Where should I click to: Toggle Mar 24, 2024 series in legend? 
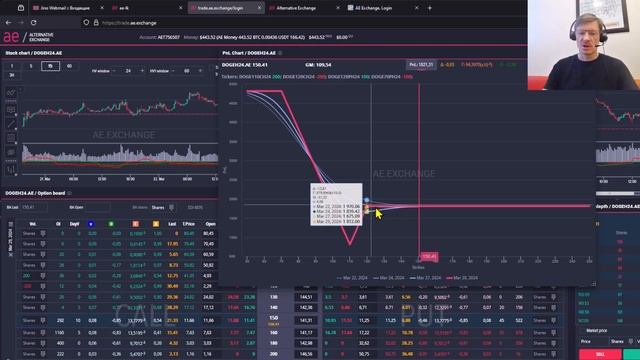tap(389, 278)
